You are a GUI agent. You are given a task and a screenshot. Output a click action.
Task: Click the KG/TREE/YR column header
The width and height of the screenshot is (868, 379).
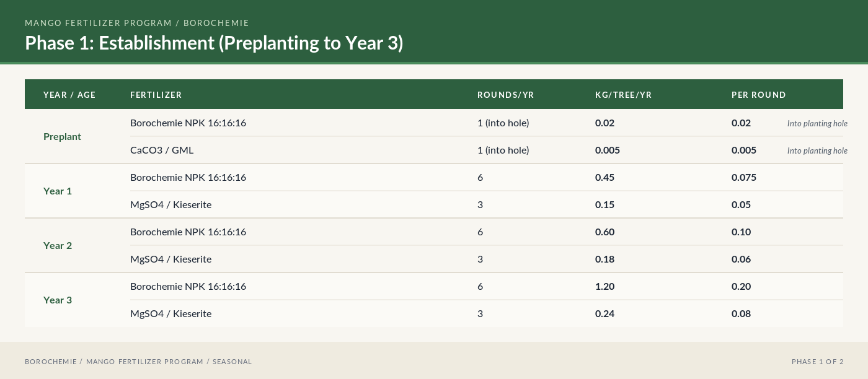point(624,95)
